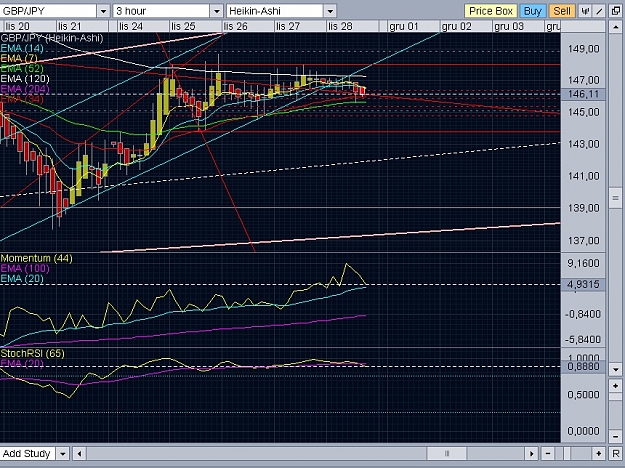Click the EMA (7) study label

19,59
